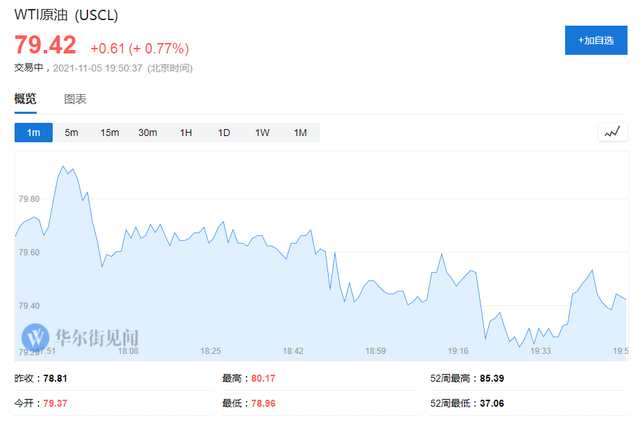Click the 18:25 time axis label
The height and width of the screenshot is (424, 640).
pyautogui.click(x=211, y=351)
